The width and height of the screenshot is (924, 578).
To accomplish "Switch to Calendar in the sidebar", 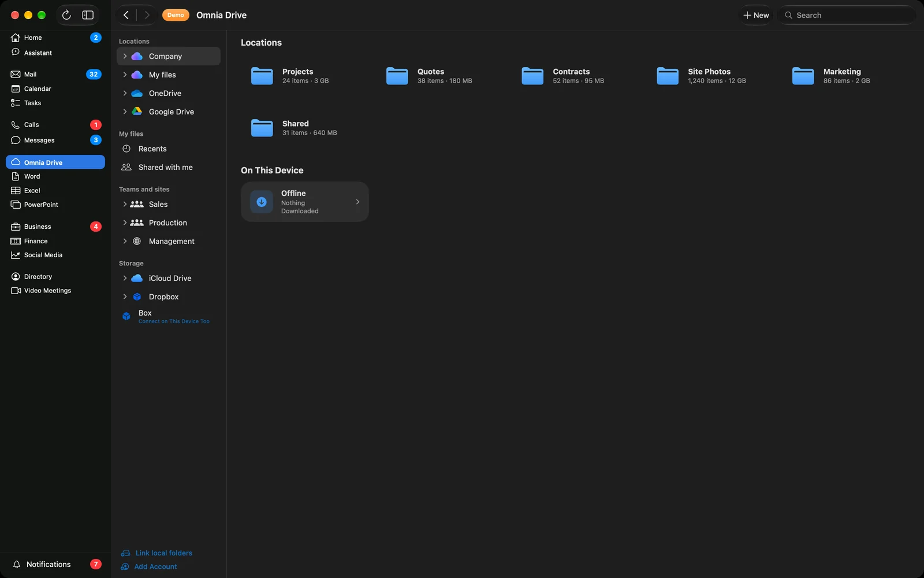I will [55, 88].
